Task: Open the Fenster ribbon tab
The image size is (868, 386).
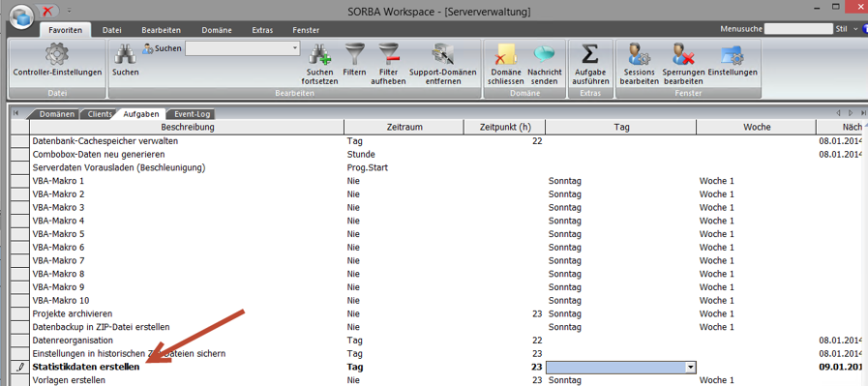Action: point(306,30)
